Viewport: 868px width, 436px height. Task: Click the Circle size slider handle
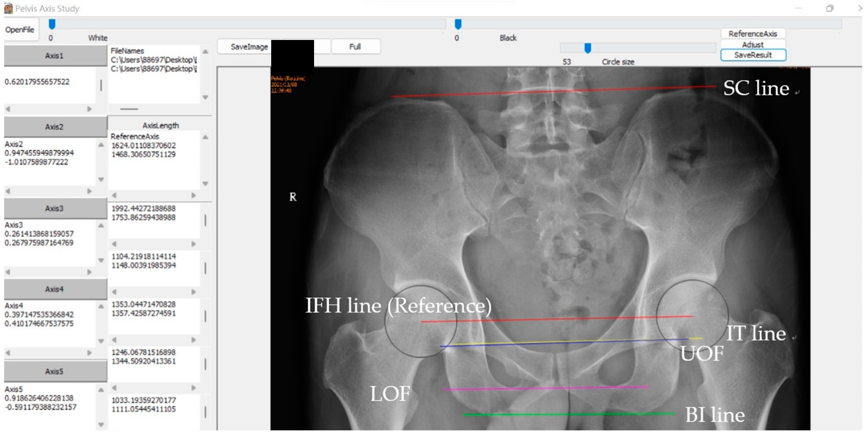tap(588, 48)
